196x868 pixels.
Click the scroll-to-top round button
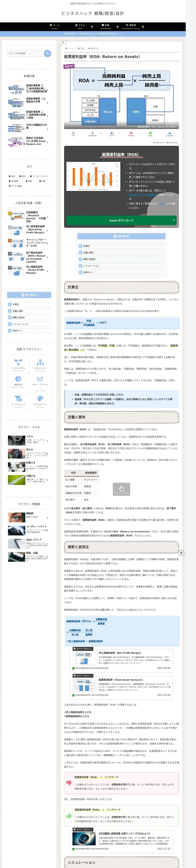181,553
